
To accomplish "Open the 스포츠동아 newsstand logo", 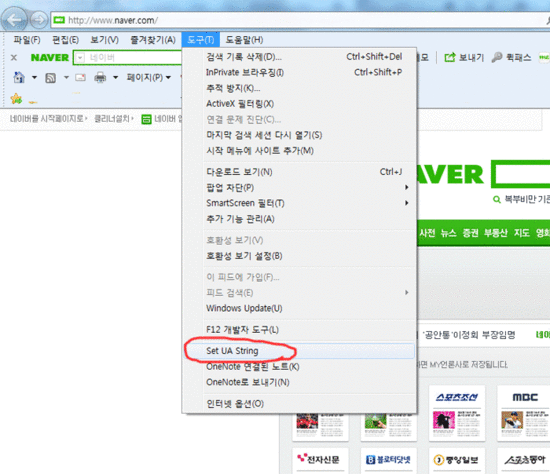I will [x=525, y=460].
